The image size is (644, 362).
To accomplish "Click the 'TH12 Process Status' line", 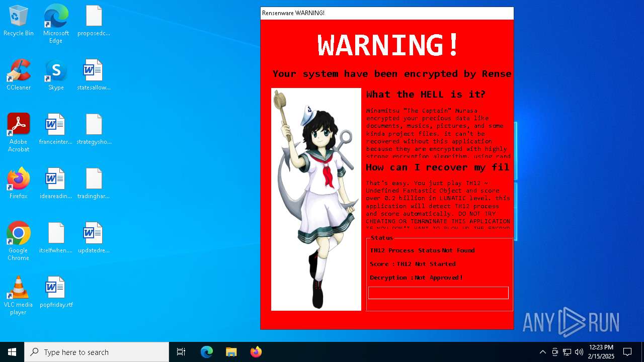I will (x=422, y=250).
